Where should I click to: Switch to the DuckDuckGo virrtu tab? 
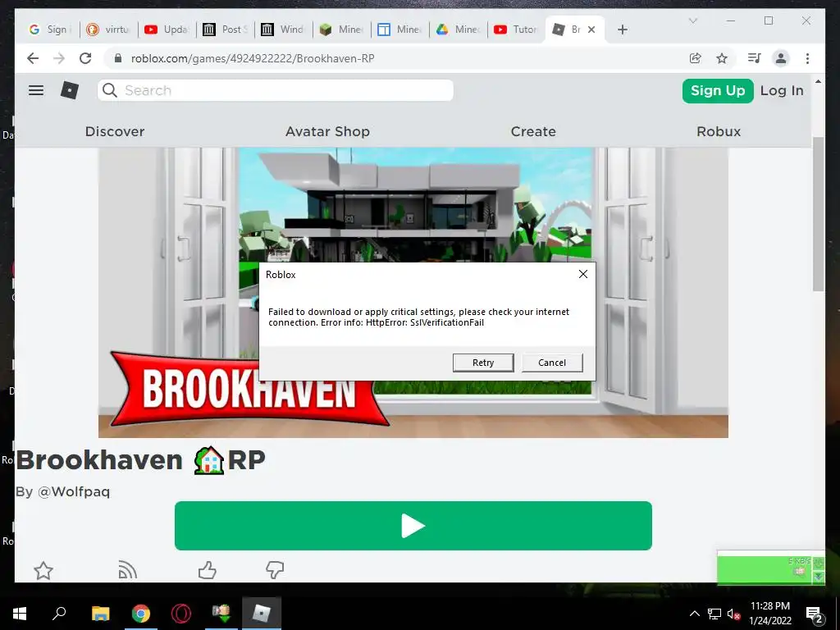[109, 30]
